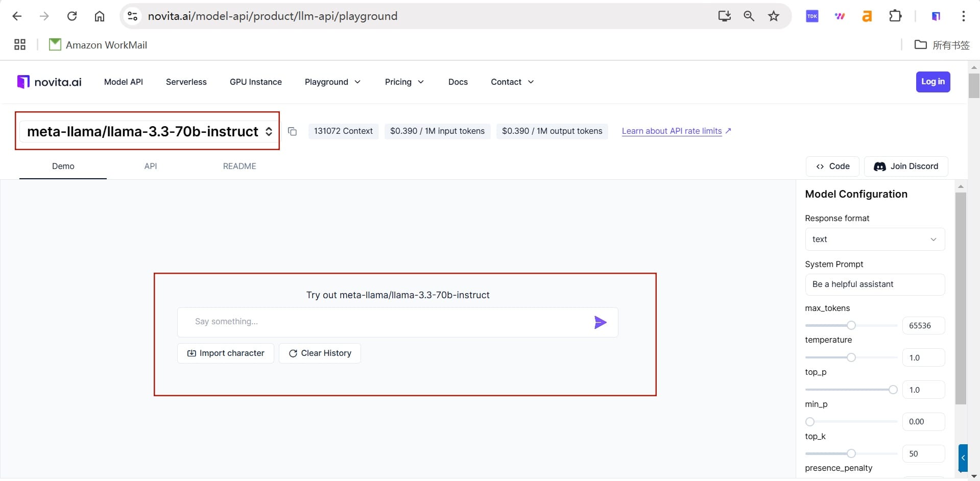This screenshot has height=481, width=980.
Task: Click the Log in button
Action: tap(933, 82)
